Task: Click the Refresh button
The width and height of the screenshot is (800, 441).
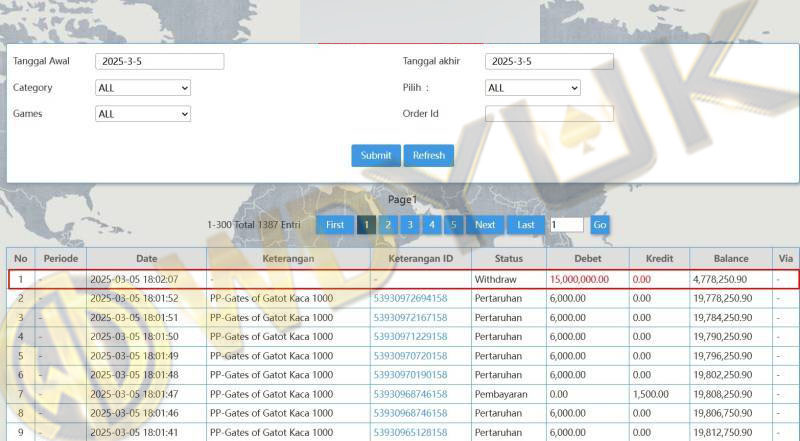Action: pyautogui.click(x=429, y=156)
